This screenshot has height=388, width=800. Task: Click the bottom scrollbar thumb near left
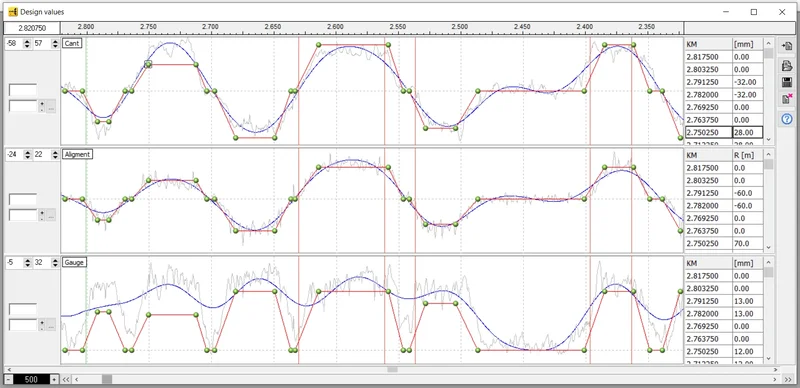(107, 379)
